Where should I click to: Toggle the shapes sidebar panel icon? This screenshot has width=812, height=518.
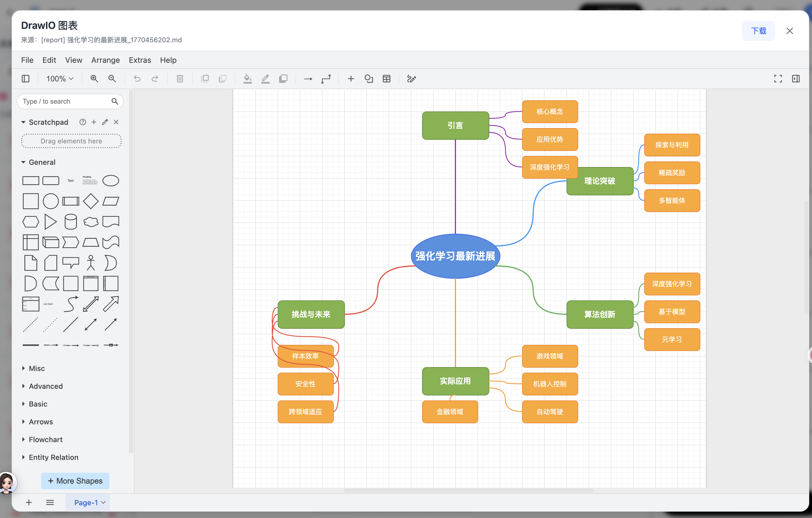(x=26, y=79)
